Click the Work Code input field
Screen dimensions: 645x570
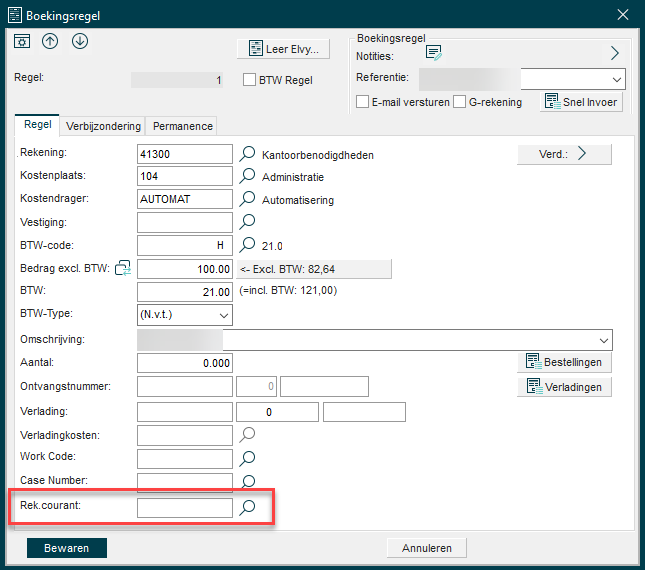coord(184,458)
